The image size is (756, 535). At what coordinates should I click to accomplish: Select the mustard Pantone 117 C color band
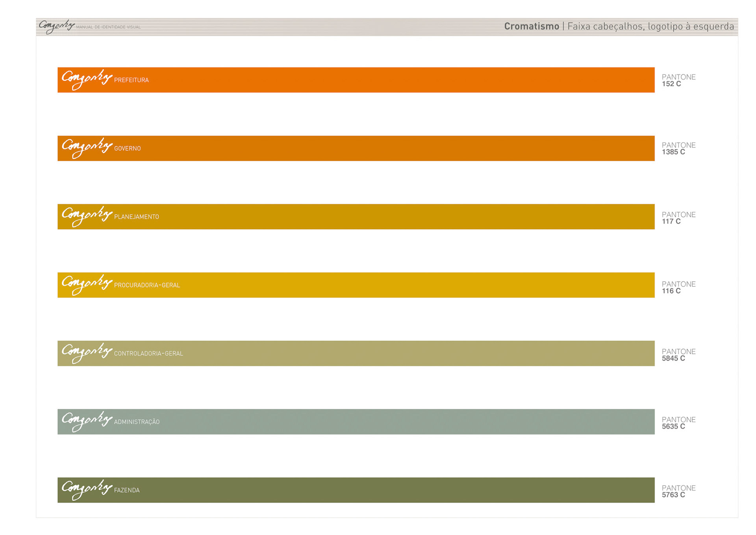(x=356, y=217)
